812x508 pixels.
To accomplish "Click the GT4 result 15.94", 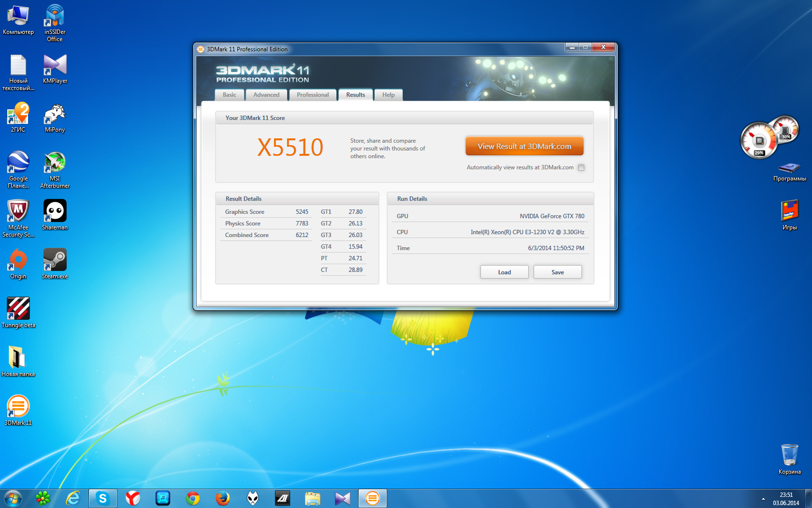I will click(x=356, y=247).
